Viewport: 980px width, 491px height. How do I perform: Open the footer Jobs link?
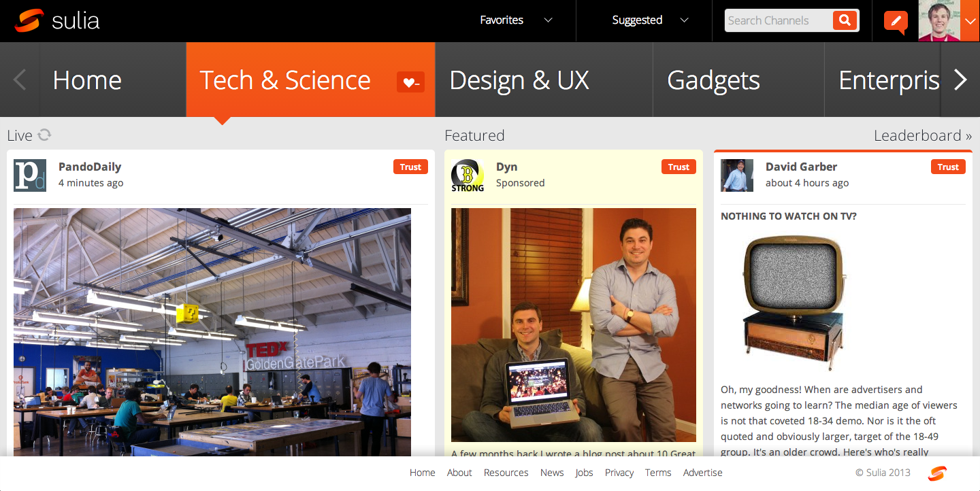point(584,473)
